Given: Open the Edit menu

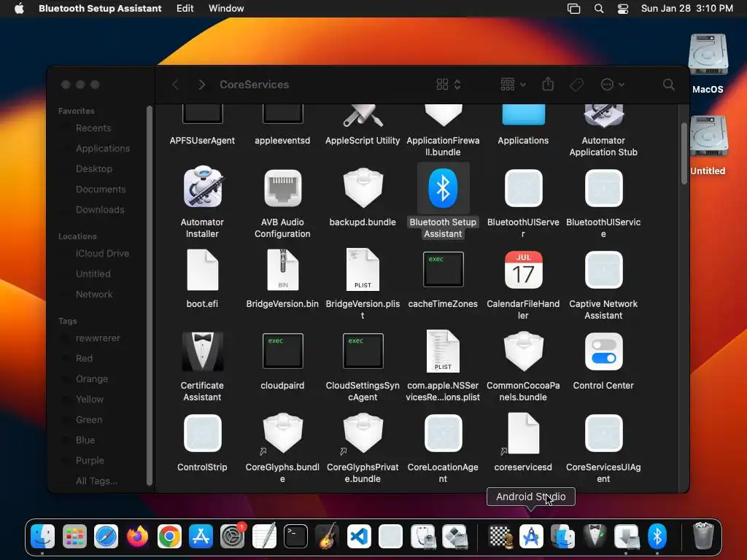Looking at the screenshot, I should 185,8.
